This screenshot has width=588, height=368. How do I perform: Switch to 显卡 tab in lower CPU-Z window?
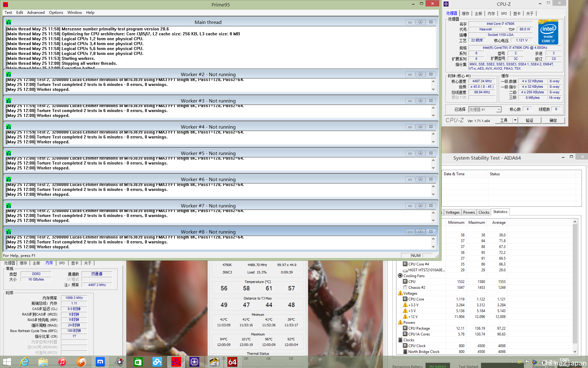[75, 263]
